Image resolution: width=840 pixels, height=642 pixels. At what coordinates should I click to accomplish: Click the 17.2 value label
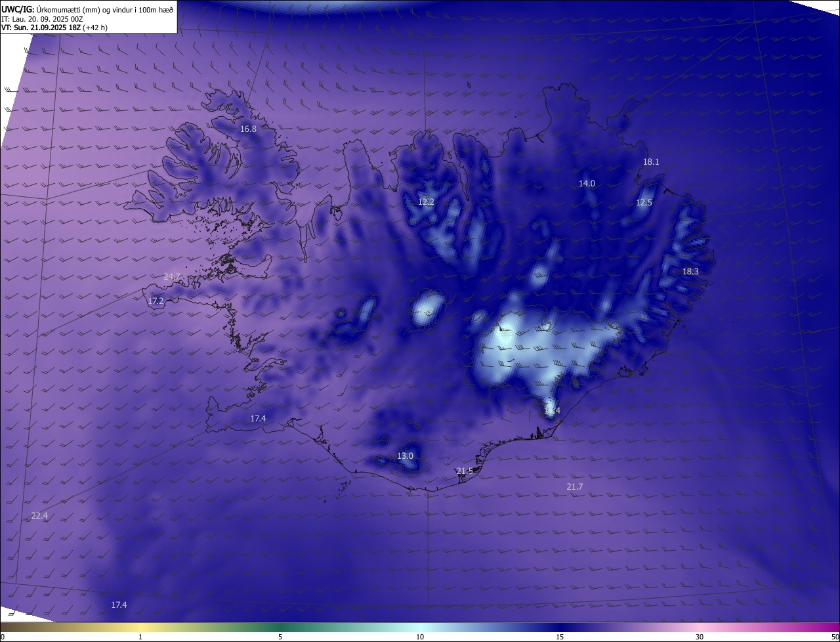point(156,301)
